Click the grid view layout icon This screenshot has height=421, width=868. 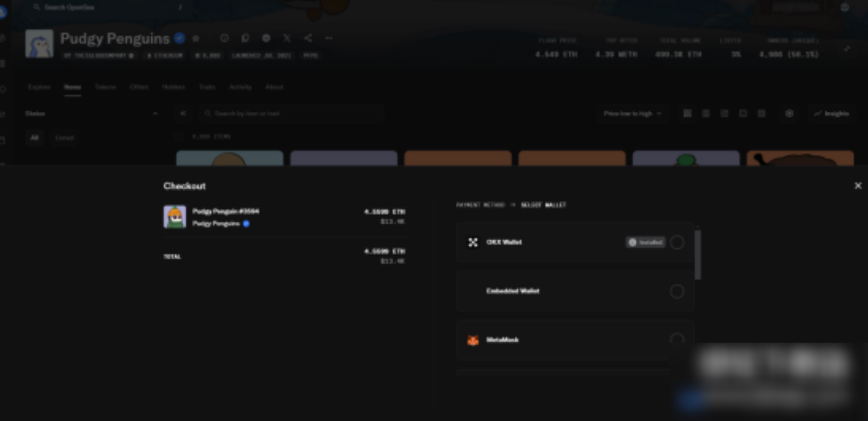[687, 114]
